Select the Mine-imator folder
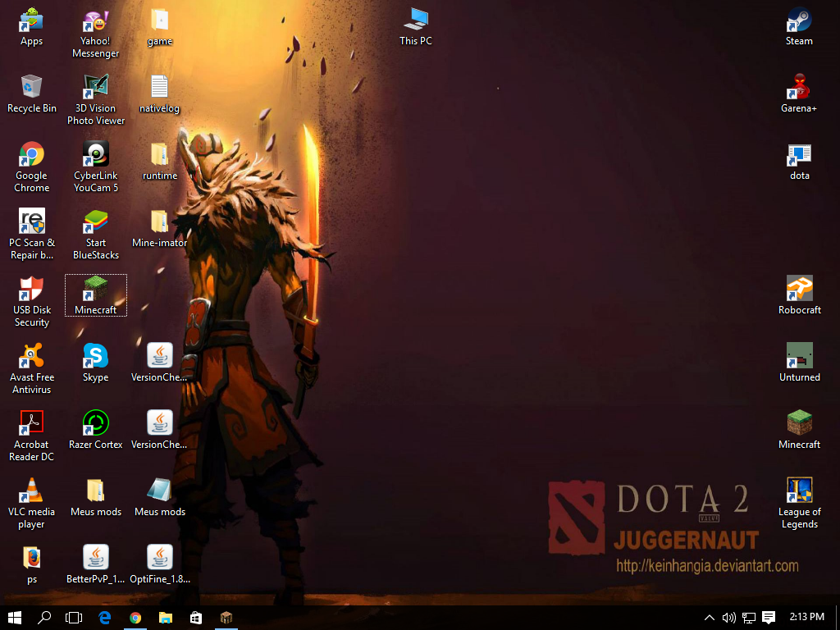 pos(160,229)
